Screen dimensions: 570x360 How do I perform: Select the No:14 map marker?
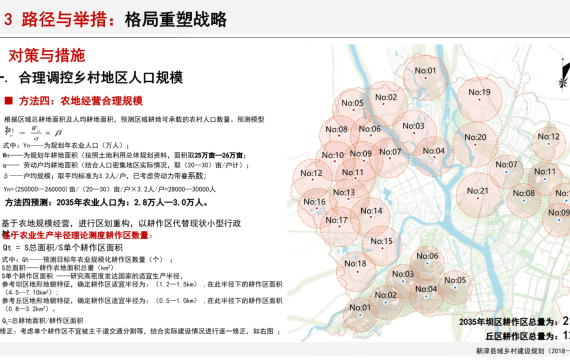coord(371,217)
